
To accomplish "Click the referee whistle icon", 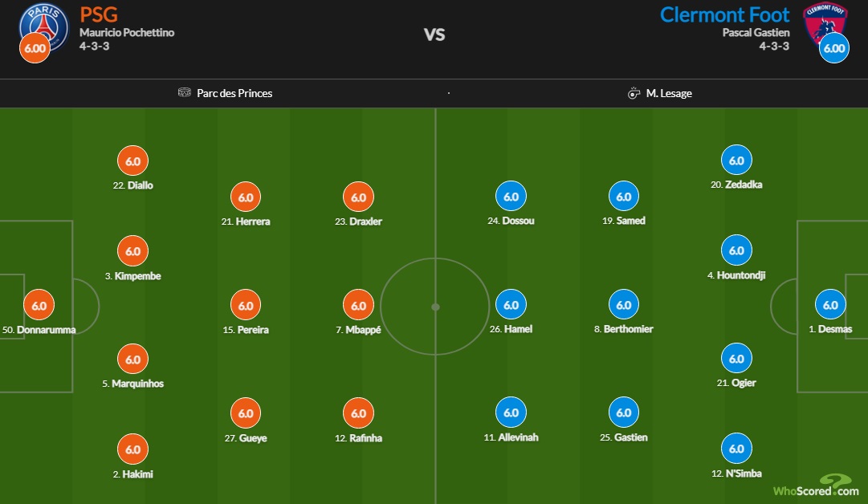I will [634, 93].
